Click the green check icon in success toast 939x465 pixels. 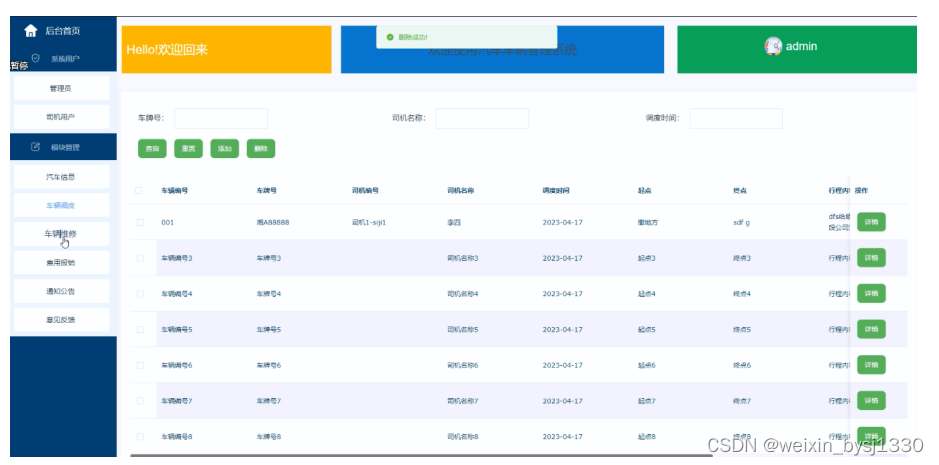tap(390, 37)
